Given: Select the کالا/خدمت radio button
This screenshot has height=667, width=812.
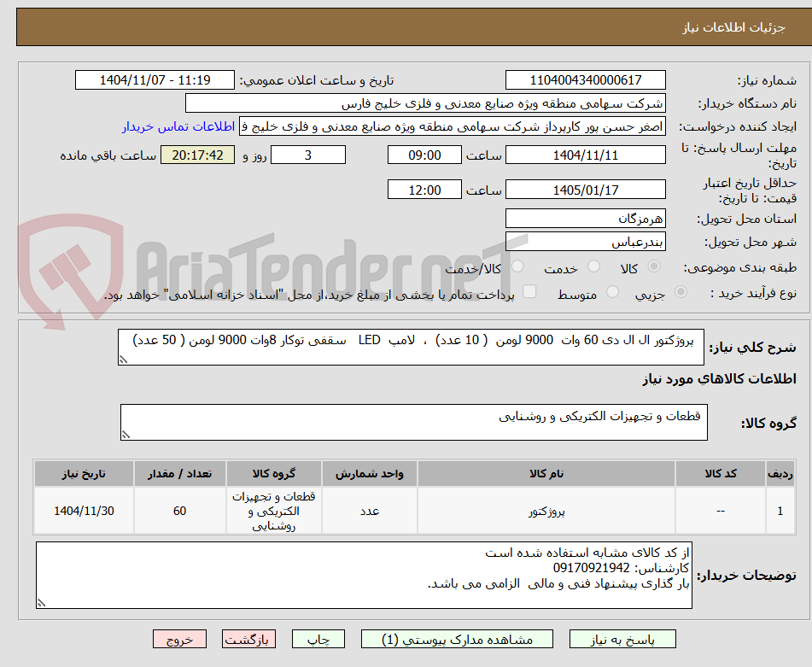Looking at the screenshot, I should 517,266.
